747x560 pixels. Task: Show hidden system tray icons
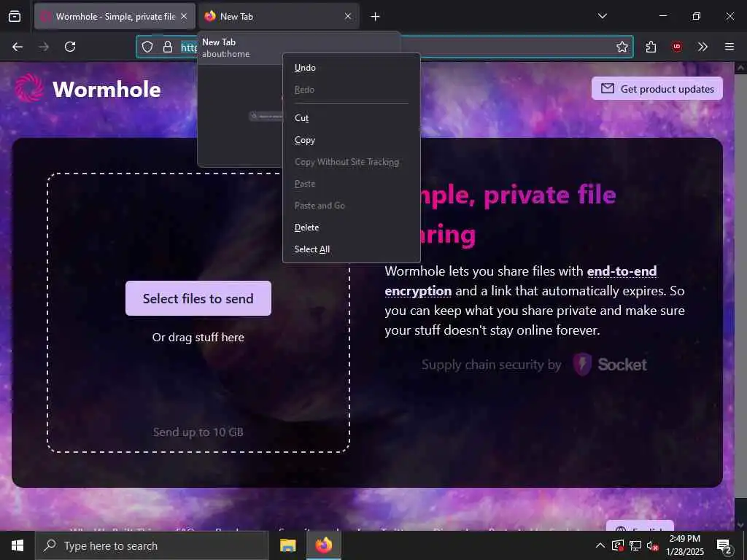coord(600,545)
